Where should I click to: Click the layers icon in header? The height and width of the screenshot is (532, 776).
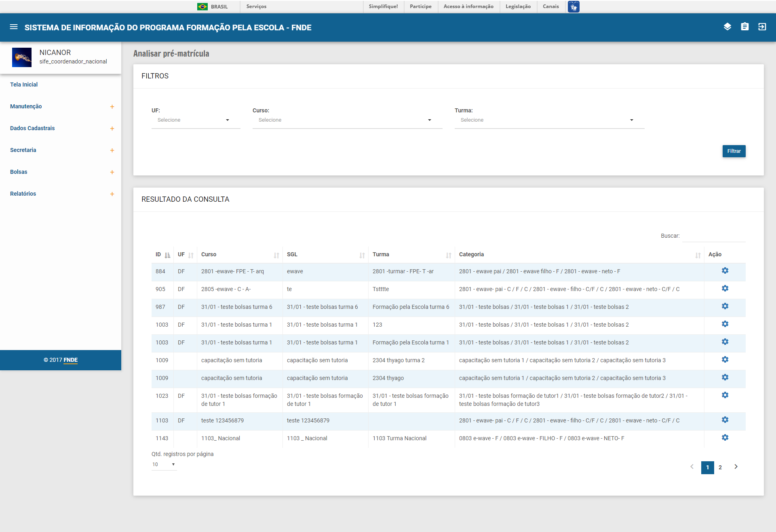pos(727,27)
